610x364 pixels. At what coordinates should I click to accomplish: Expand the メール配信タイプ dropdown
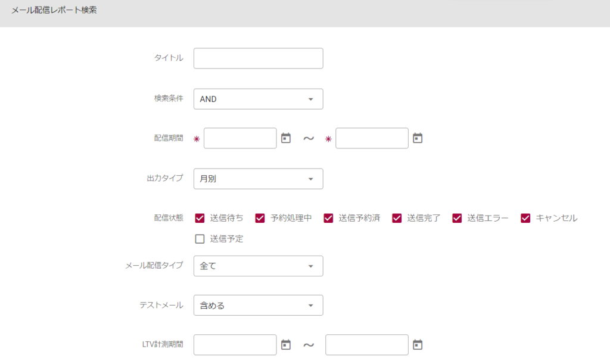[258, 266]
